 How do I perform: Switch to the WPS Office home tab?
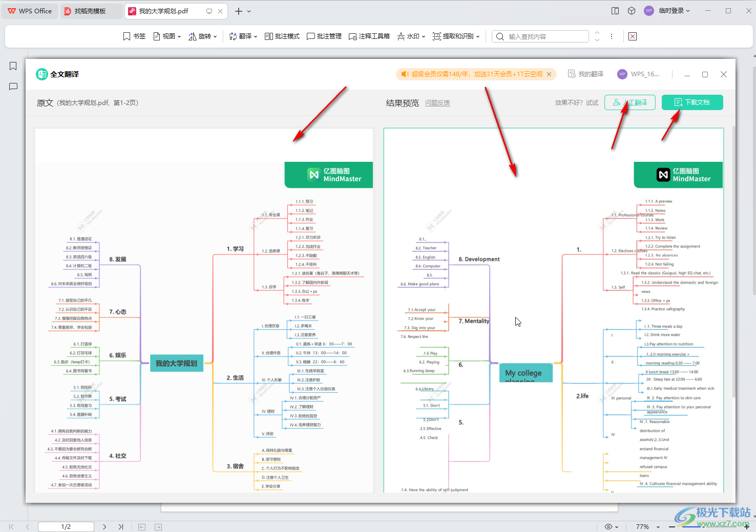pos(30,11)
